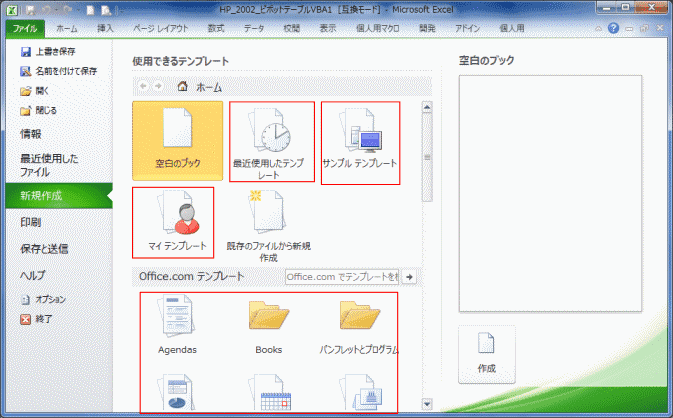Switch to the 表示 ribbon tab

point(327,28)
